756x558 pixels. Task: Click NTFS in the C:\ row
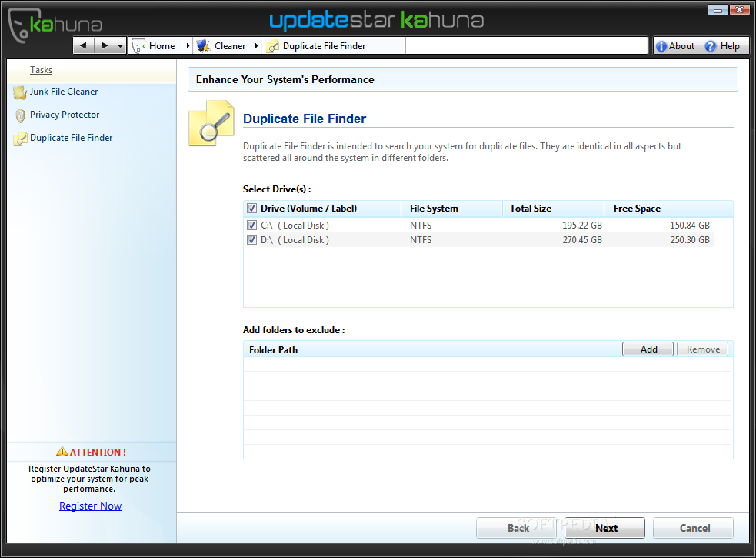[x=421, y=225]
